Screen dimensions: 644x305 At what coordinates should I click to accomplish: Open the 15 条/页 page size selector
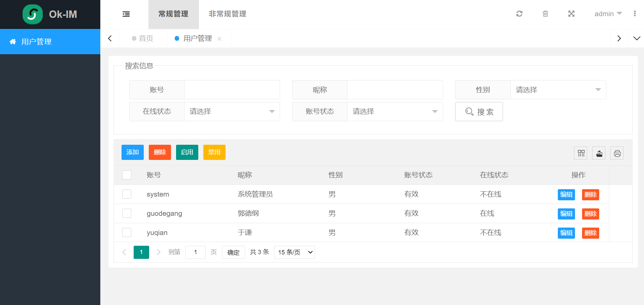(x=295, y=252)
